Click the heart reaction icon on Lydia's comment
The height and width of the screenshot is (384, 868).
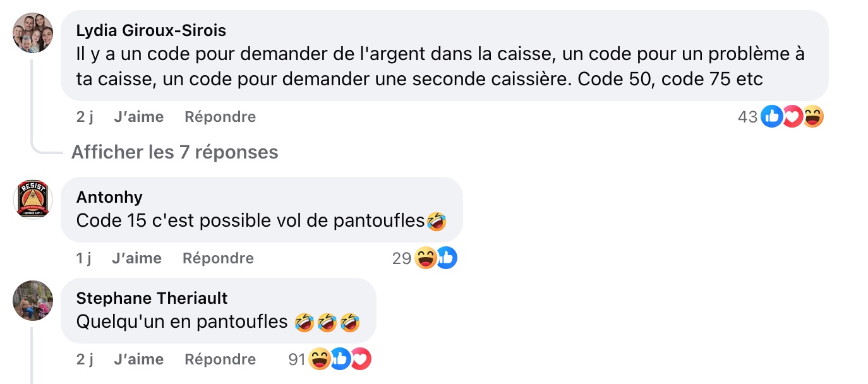click(x=792, y=116)
